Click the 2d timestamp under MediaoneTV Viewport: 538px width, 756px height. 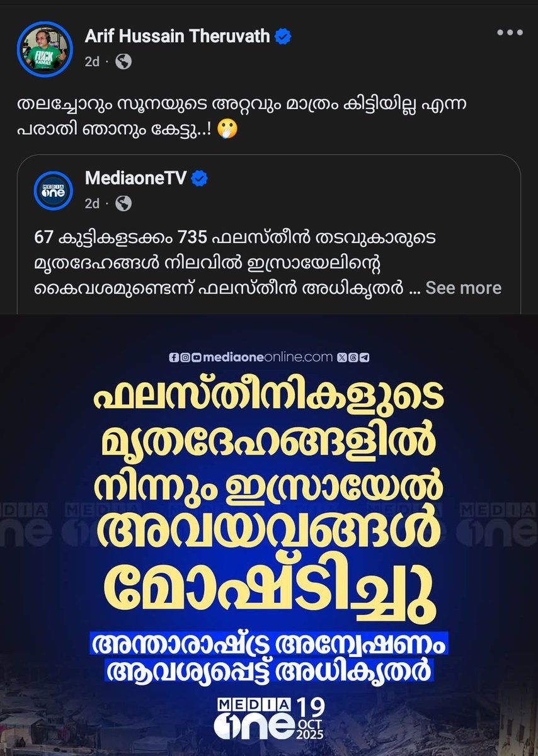click(93, 203)
